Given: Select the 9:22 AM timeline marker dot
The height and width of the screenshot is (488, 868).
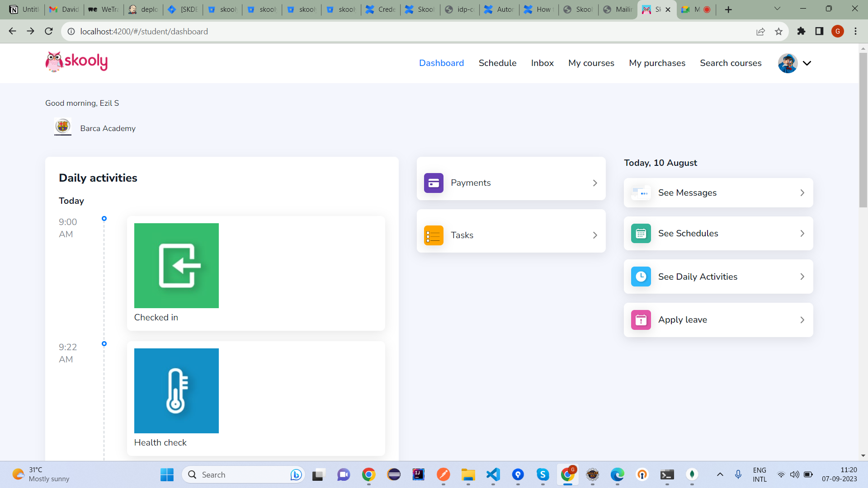Looking at the screenshot, I should tap(104, 344).
